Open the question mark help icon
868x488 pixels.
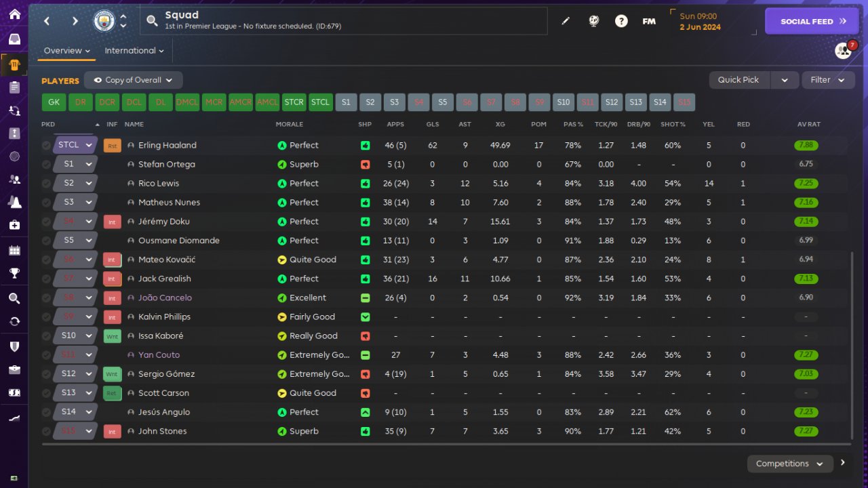[x=621, y=21]
